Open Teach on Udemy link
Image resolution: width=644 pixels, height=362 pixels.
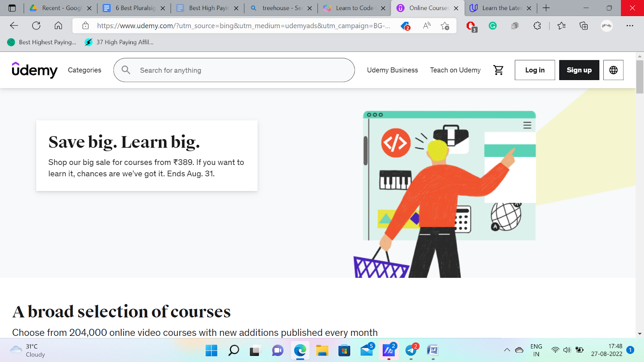pyautogui.click(x=455, y=70)
